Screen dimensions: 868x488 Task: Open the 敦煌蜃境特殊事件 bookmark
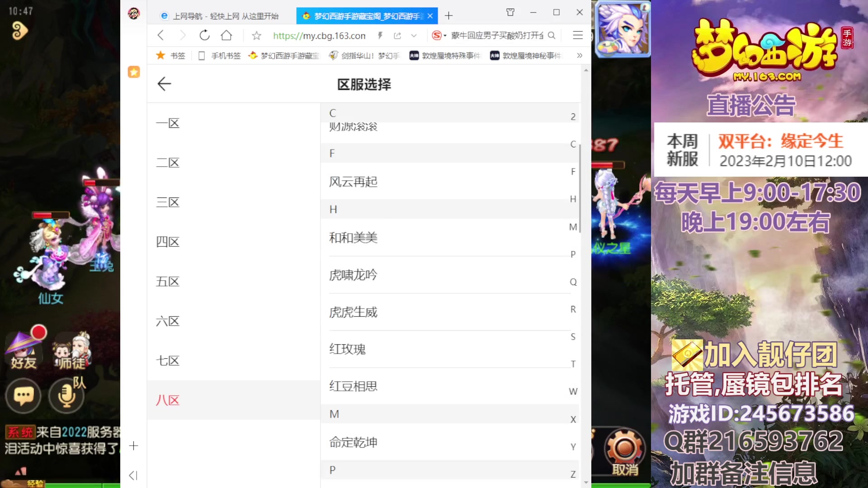click(x=445, y=56)
